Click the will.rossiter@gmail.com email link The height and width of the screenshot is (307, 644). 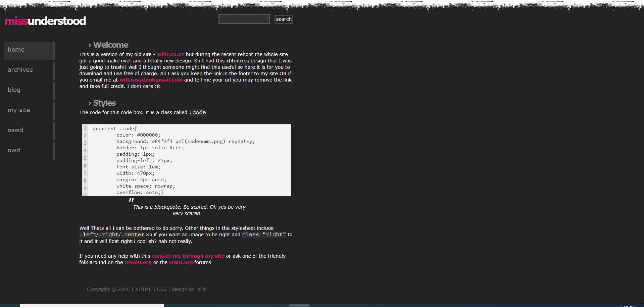click(x=151, y=80)
